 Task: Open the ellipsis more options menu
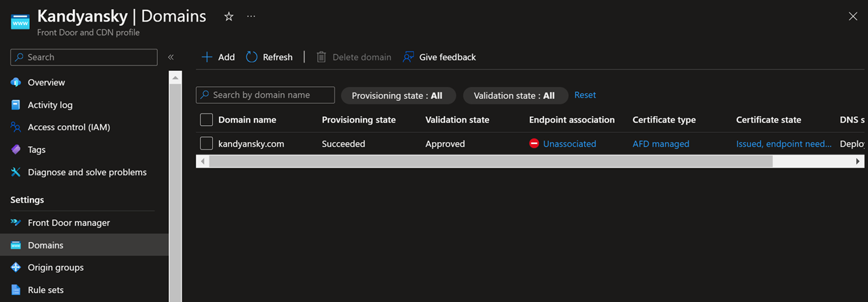[x=251, y=17]
